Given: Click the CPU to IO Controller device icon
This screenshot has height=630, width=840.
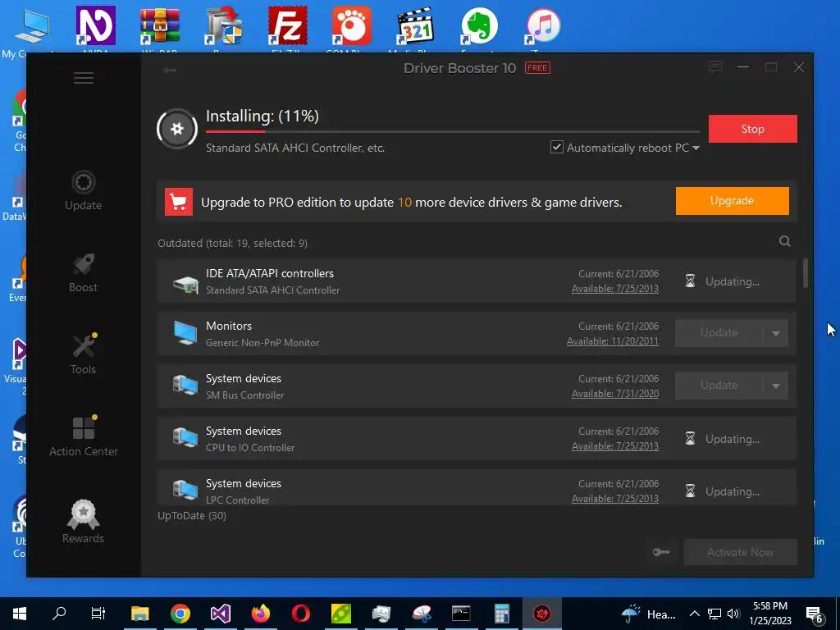Looking at the screenshot, I should (185, 438).
